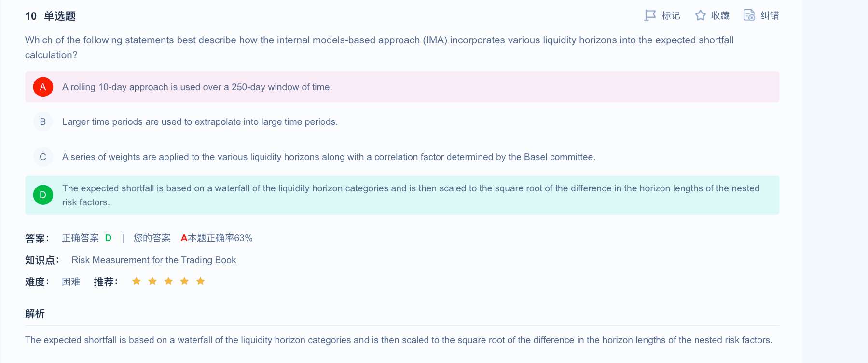The height and width of the screenshot is (363, 868).
Task: Click the first recommendation star
Action: [137, 281]
